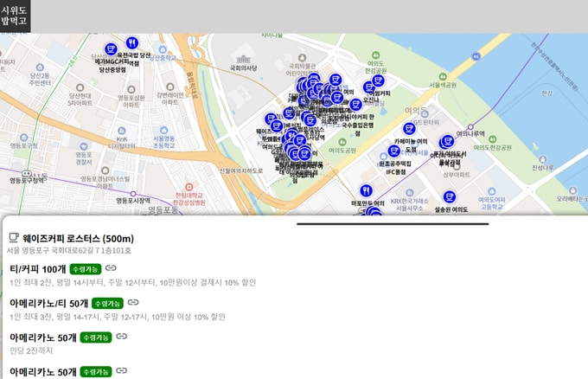Click the 여의도한강공원 park icon near 여의나루역
Image resolution: width=588 pixels, height=379 pixels.
492,139
